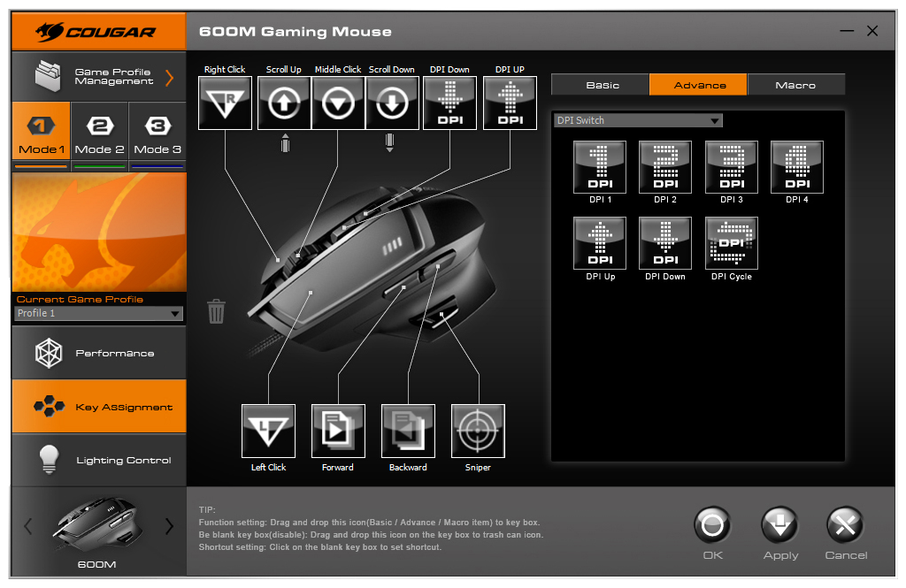Click the Sniper key box icon

pyautogui.click(x=478, y=431)
